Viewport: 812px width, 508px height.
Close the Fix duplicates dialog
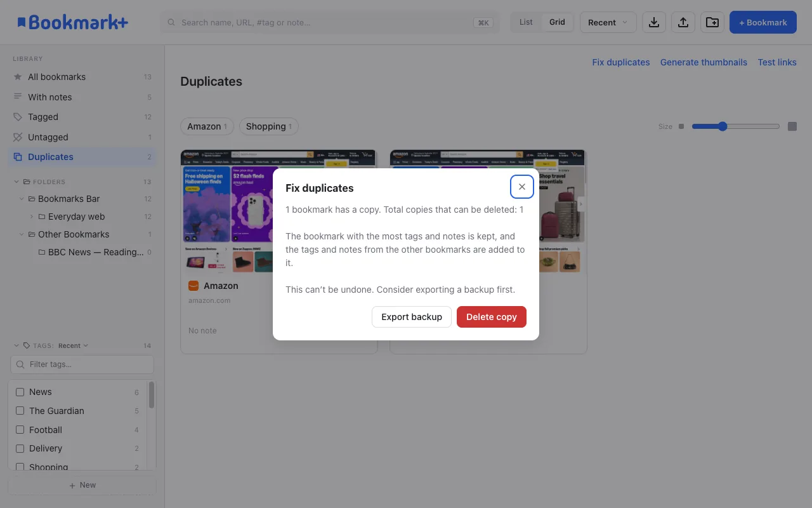[522, 187]
